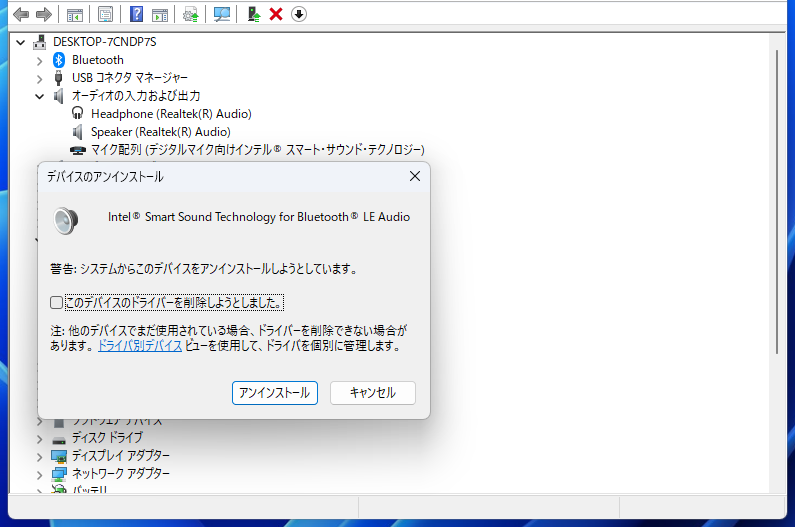Image resolution: width=795 pixels, height=527 pixels.
Task: Expand the USB コネクタ マネージャー category
Action: click(x=40, y=79)
